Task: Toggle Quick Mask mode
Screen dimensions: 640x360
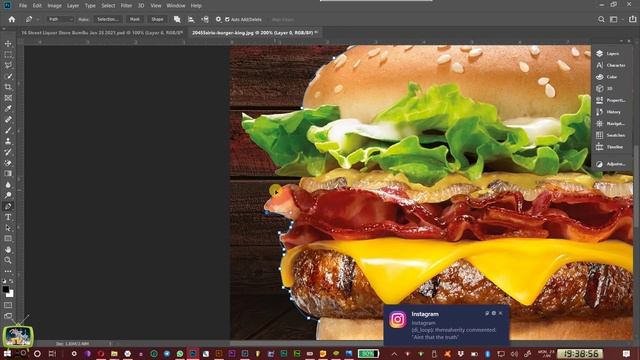Action: point(8,305)
